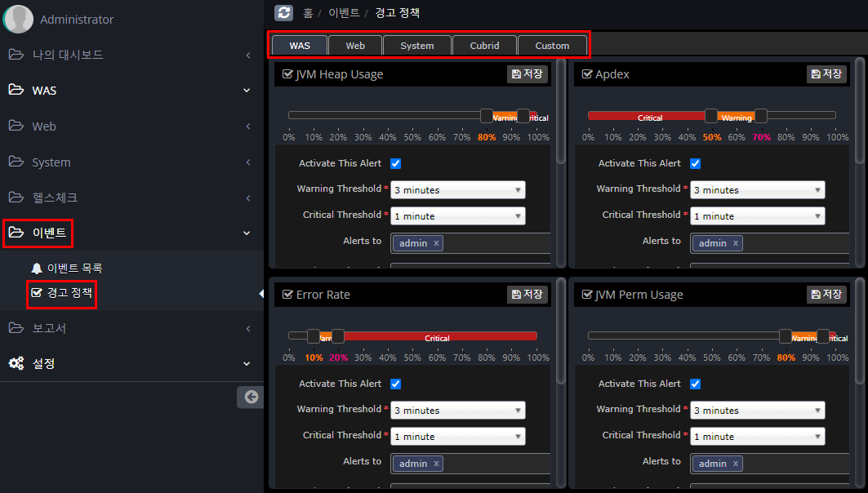Click the 설정 gear icon in sidebar
This screenshot has height=493, width=868.
coord(16,363)
